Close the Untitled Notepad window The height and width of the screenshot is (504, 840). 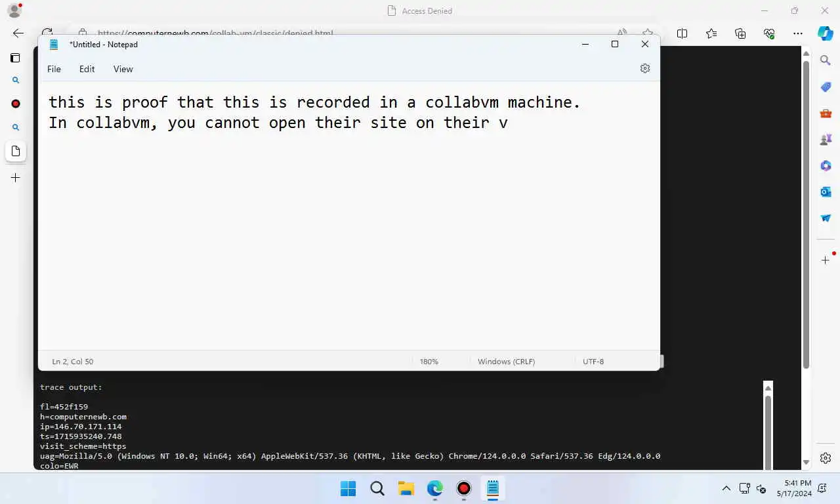(x=645, y=44)
